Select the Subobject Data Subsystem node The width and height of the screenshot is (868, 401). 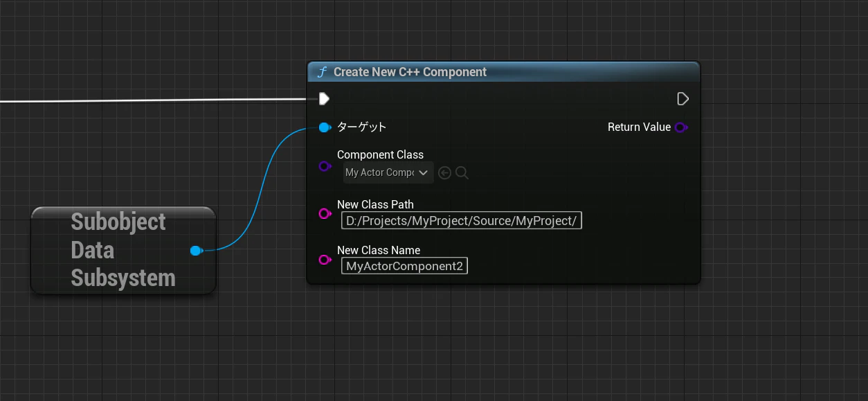tap(123, 250)
